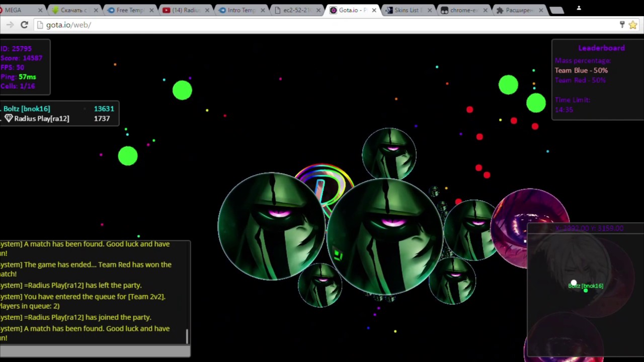Focus the gota.io/web/ address bar
This screenshot has height=362, width=644.
click(x=322, y=25)
